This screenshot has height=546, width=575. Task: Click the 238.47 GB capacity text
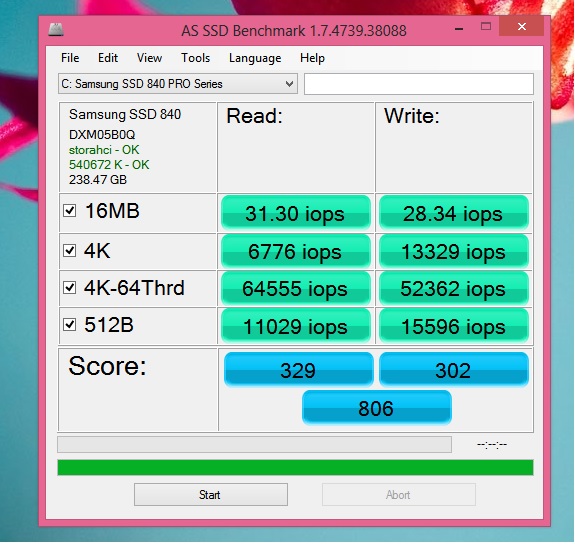(x=98, y=180)
